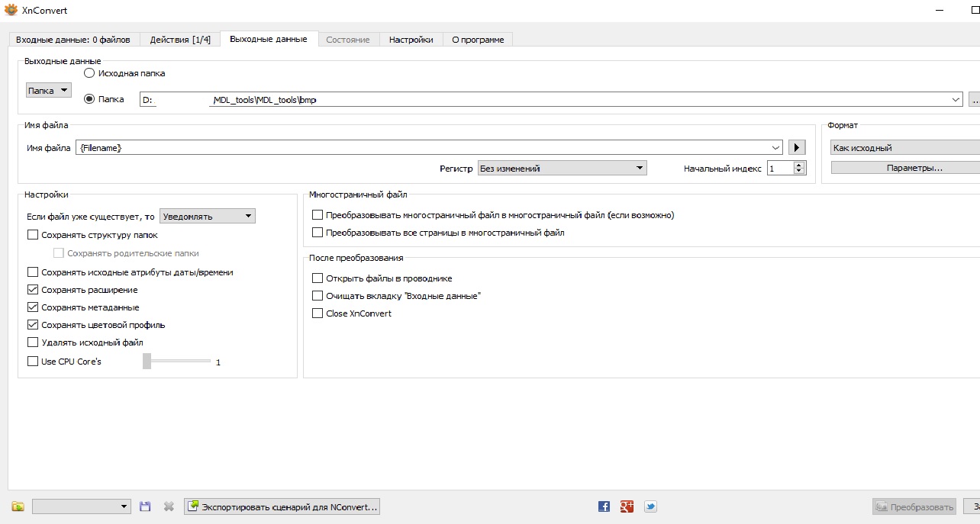The height and width of the screenshot is (524, 980).
Task: Adjust the Начальный индекс stepper arrows
Action: click(x=799, y=169)
